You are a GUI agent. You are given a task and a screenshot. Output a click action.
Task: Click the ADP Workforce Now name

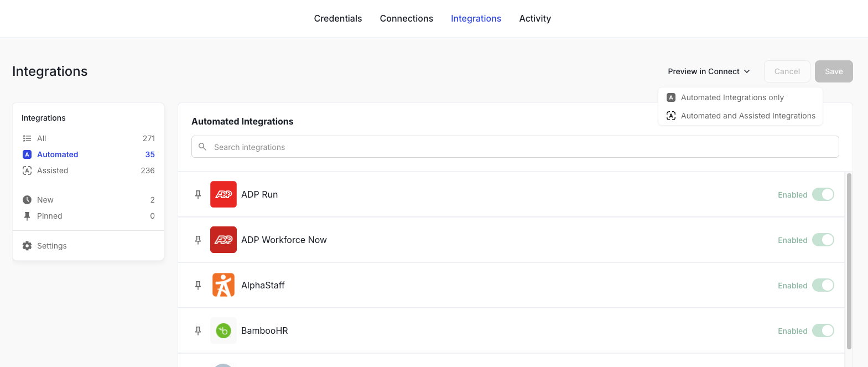(x=284, y=240)
